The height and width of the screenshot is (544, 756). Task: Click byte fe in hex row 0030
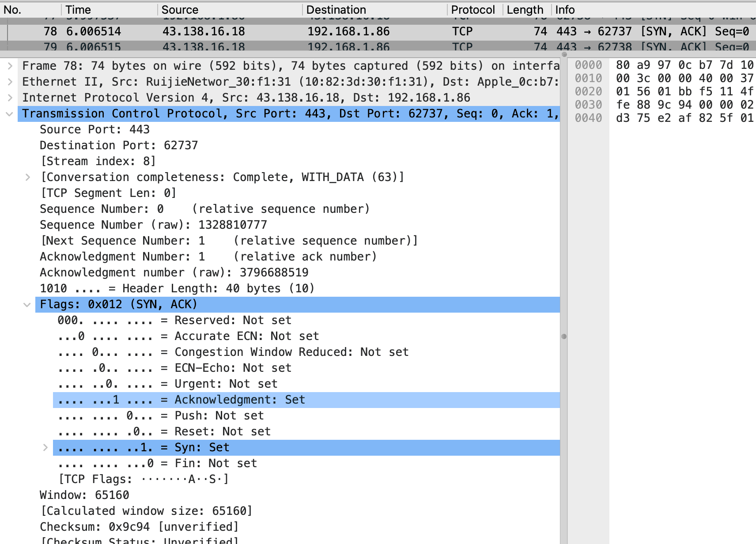[x=623, y=105]
